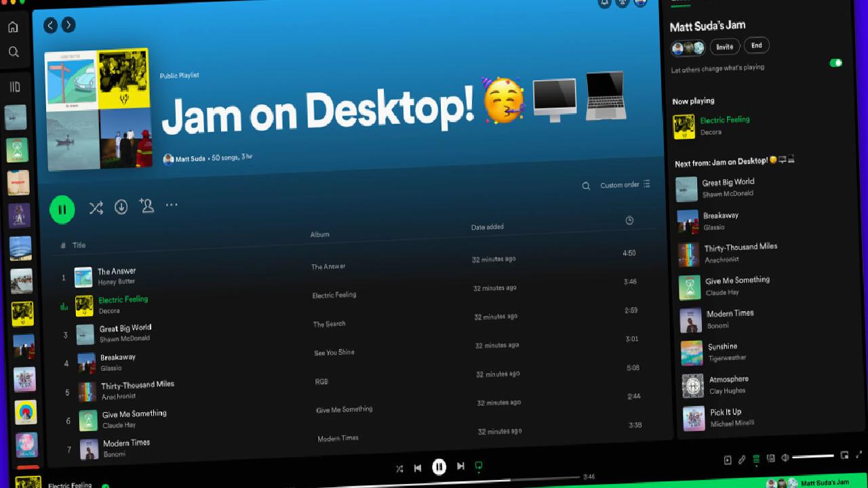
Task: Invite collaborators to the playlist
Action: click(x=146, y=205)
